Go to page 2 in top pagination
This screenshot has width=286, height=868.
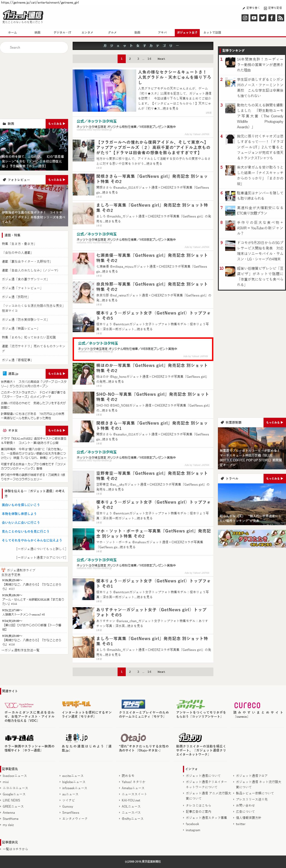pos(130,59)
